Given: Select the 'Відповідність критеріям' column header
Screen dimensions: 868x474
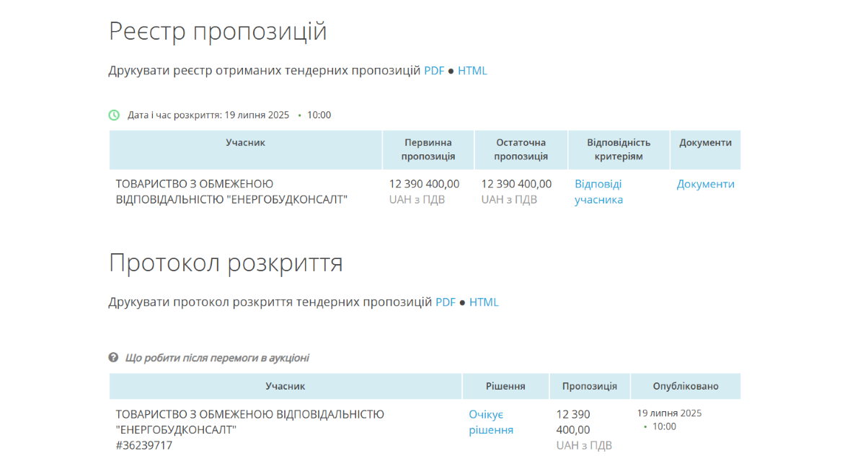Looking at the screenshot, I should (619, 149).
